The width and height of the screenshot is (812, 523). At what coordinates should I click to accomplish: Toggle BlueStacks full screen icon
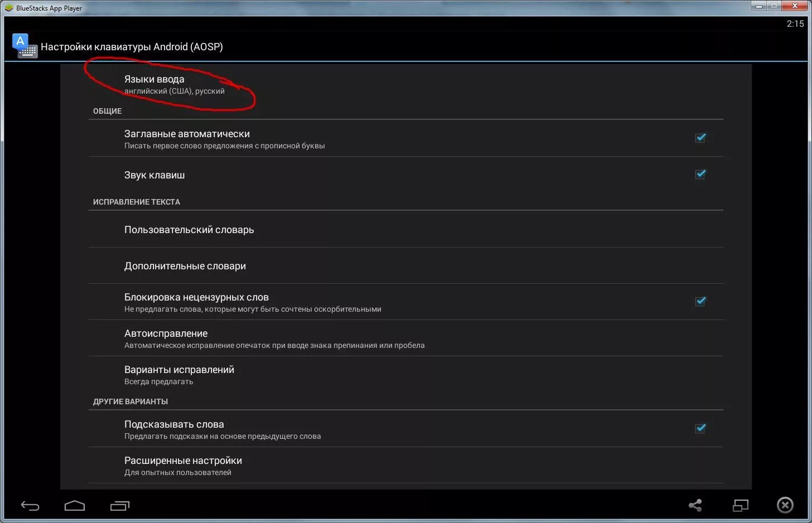[x=740, y=506]
